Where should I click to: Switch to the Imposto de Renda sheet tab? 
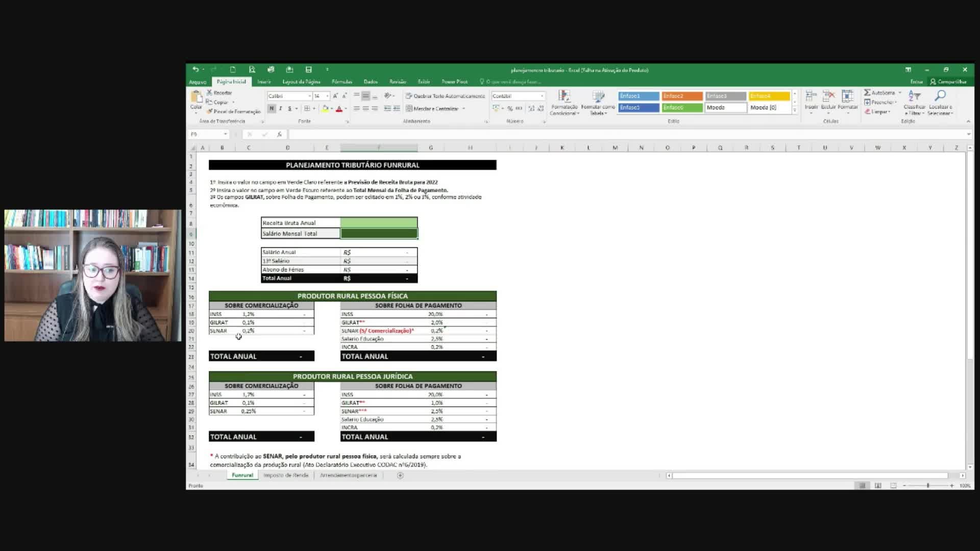click(286, 475)
